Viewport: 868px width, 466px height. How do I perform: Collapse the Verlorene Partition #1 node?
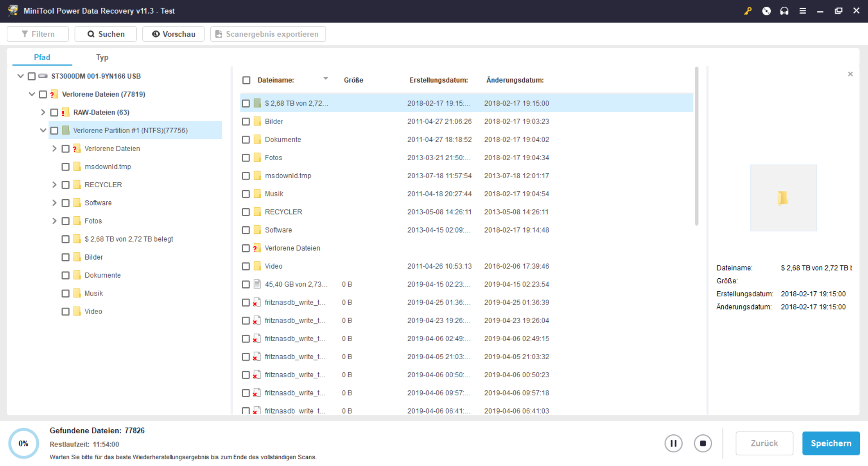tap(43, 130)
